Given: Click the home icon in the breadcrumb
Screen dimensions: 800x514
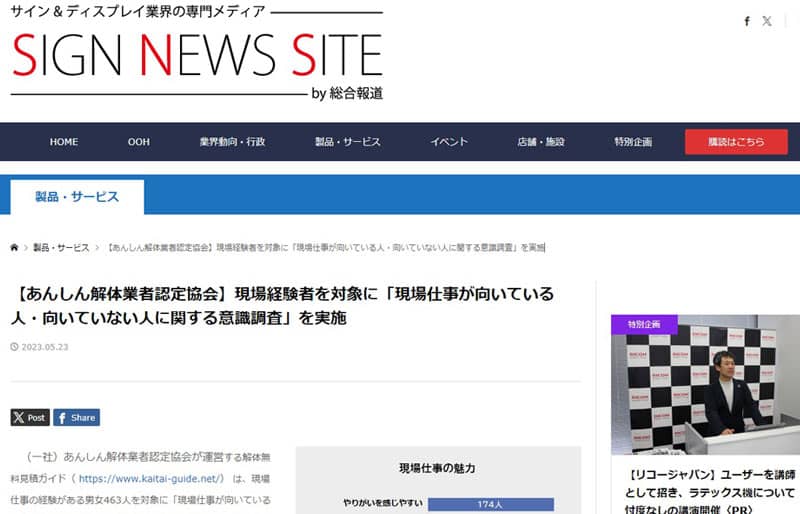Looking at the screenshot, I should (14, 247).
